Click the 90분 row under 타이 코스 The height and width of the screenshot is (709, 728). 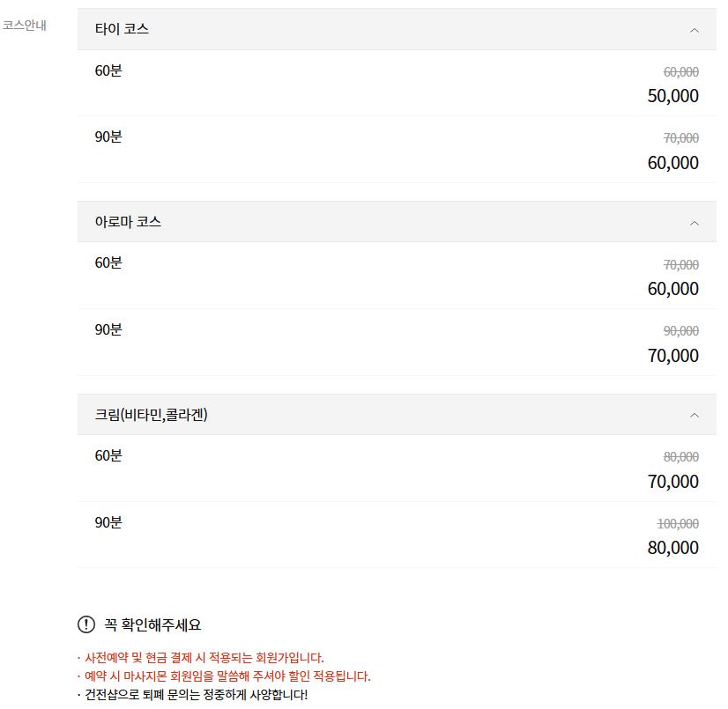click(x=108, y=137)
